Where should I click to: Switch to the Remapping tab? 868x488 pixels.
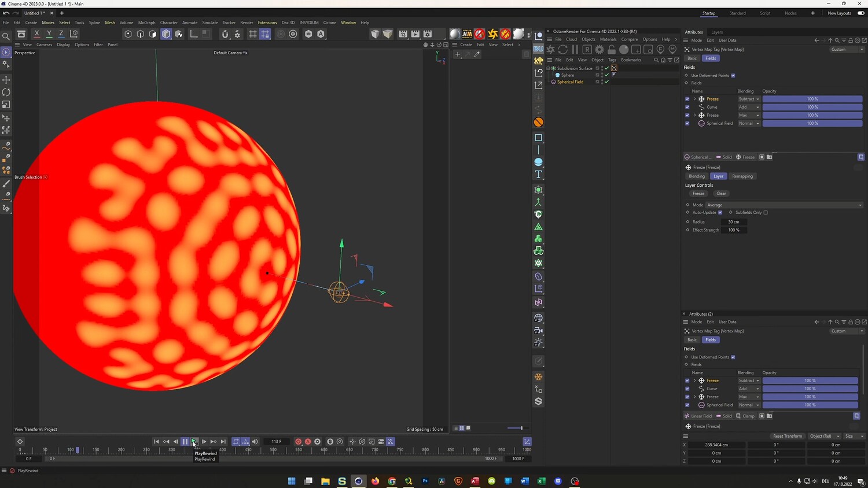coord(742,176)
